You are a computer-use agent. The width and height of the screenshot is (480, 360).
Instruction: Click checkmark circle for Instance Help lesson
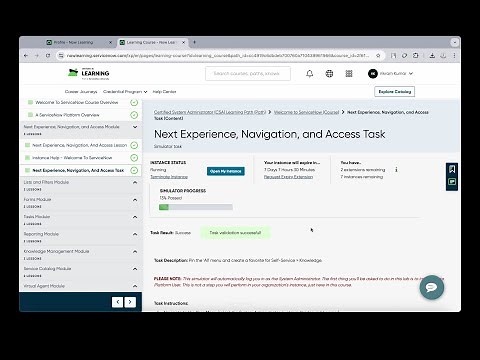(134, 158)
